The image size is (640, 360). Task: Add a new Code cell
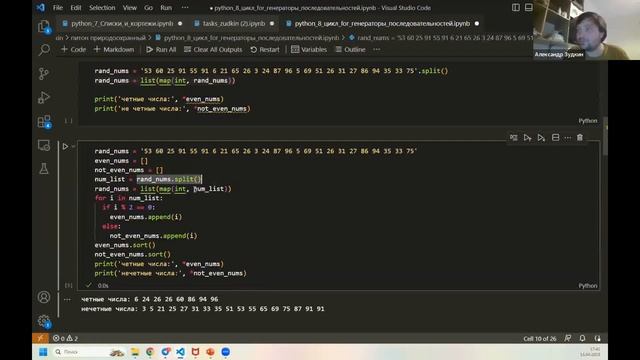click(x=73, y=49)
